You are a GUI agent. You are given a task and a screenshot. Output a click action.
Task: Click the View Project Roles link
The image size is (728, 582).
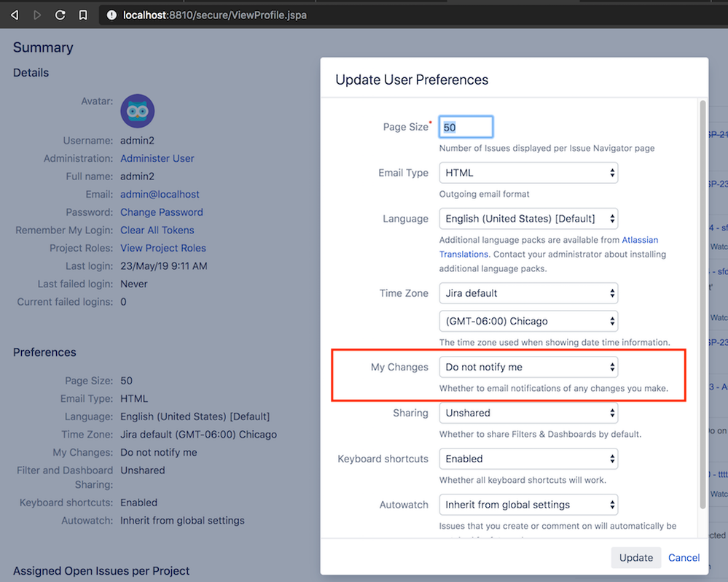(163, 248)
